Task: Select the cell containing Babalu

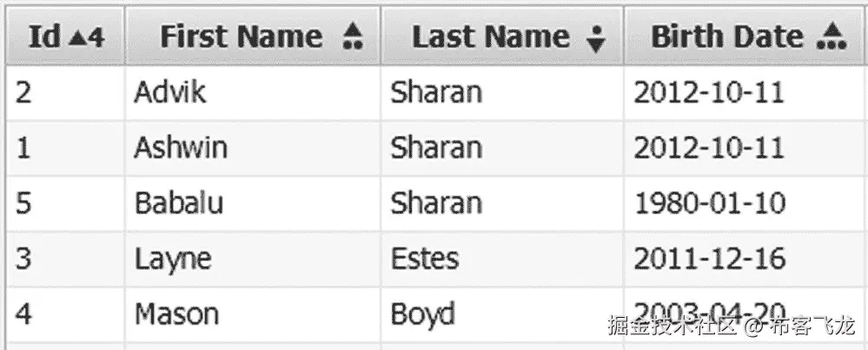Action: (x=253, y=203)
